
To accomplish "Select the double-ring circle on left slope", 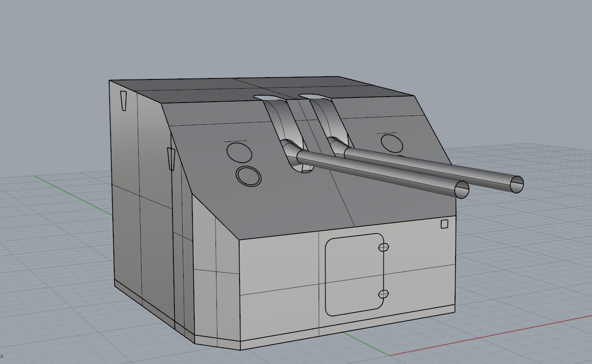I will point(248,176).
